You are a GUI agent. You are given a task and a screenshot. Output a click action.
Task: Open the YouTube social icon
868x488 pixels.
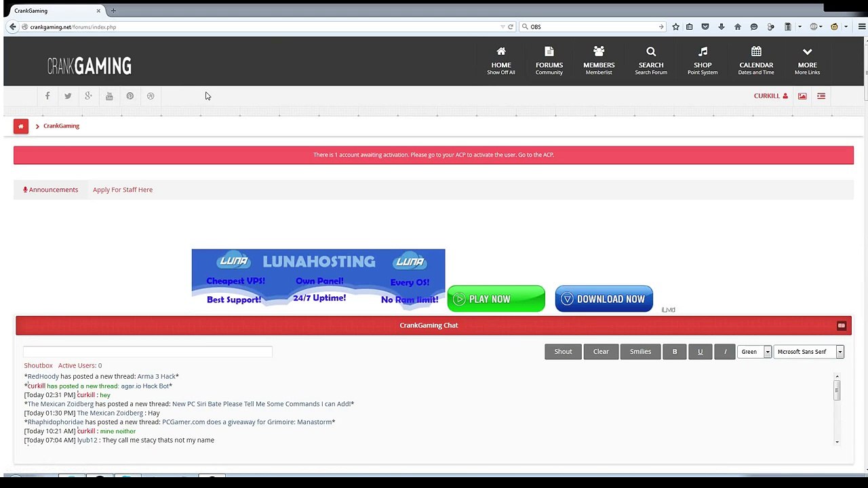click(109, 96)
